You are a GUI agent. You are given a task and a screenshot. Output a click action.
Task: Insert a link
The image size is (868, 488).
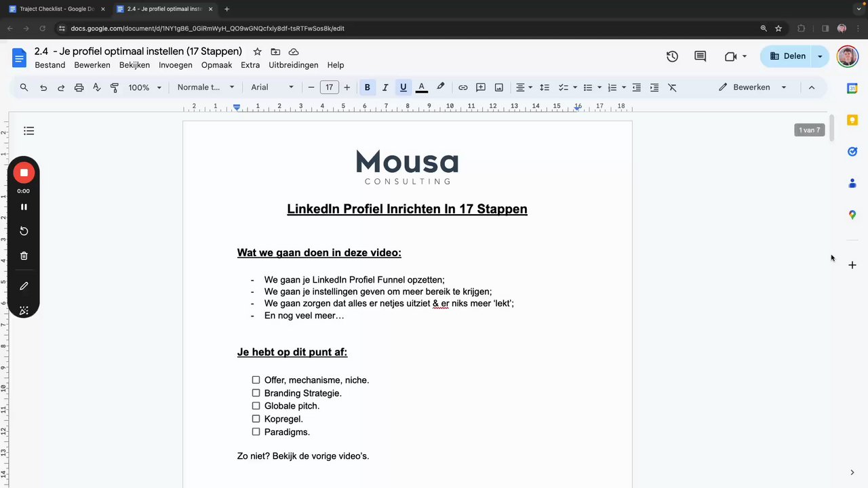click(x=462, y=87)
